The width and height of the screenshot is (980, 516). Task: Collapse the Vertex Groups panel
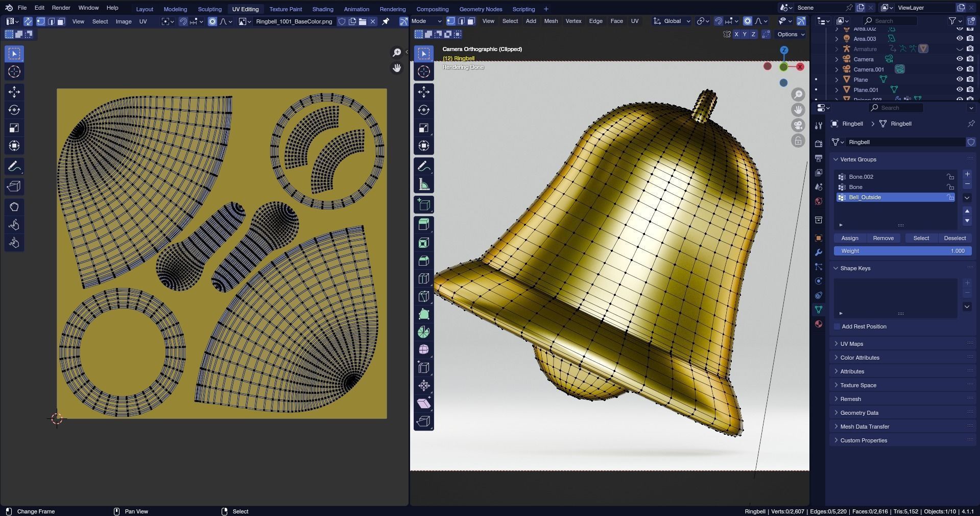pyautogui.click(x=858, y=159)
